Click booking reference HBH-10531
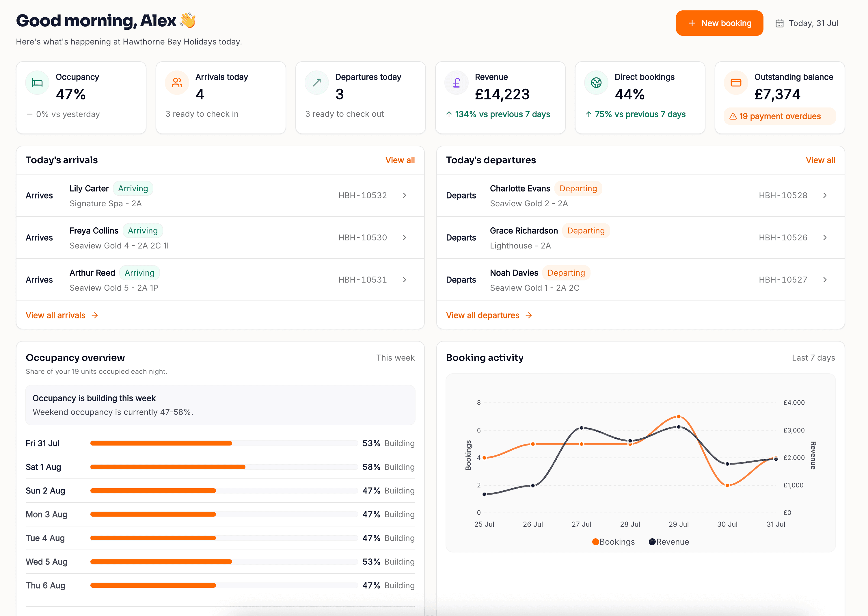The height and width of the screenshot is (616, 868). (x=363, y=280)
